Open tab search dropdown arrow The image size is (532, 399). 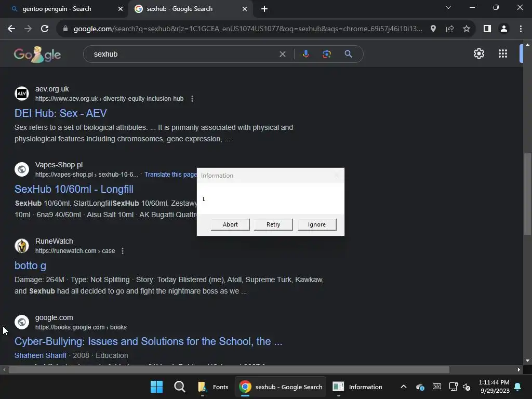tap(448, 7)
